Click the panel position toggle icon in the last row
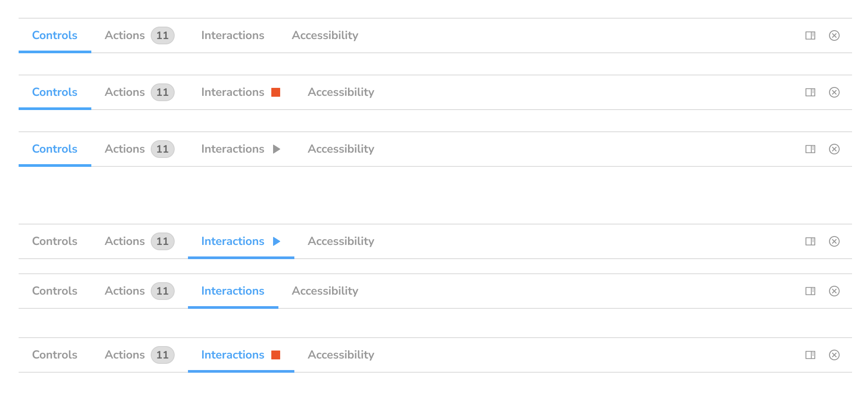This screenshot has width=868, height=394. [810, 355]
